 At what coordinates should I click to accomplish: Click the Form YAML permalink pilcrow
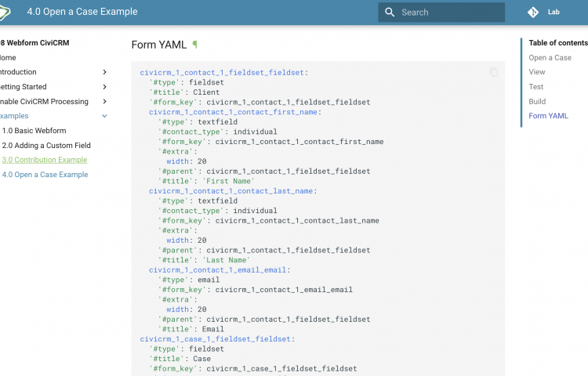pos(195,45)
